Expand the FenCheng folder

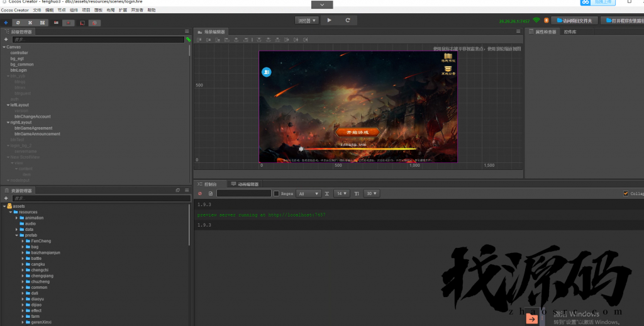tap(23, 241)
